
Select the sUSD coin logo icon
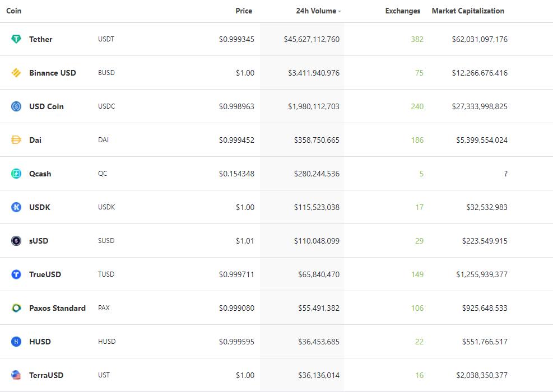[16, 241]
